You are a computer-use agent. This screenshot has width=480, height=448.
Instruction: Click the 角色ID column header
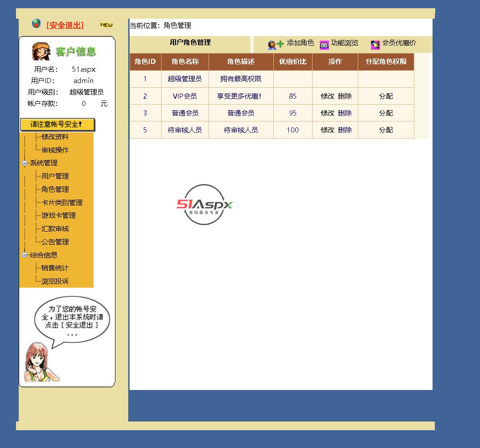point(146,62)
